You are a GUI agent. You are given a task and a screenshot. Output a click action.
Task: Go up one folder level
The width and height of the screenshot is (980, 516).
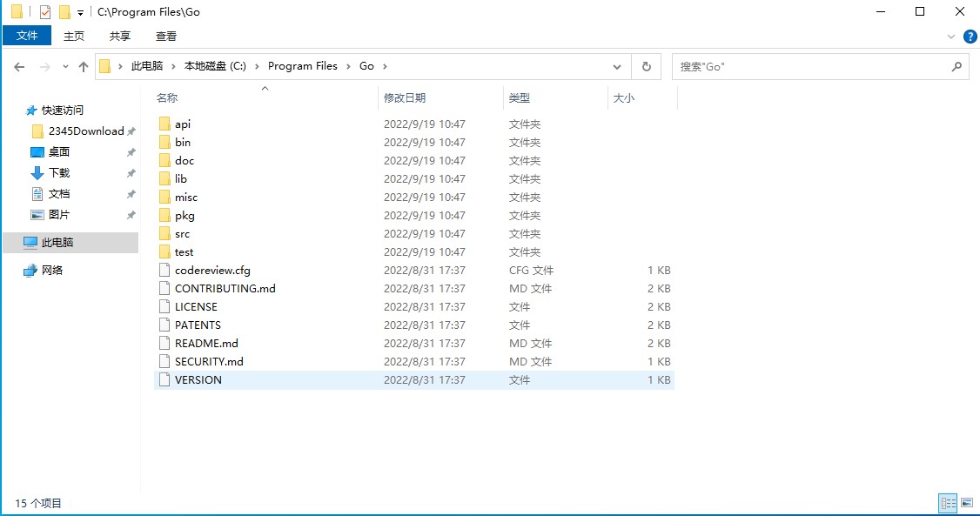pos(84,67)
